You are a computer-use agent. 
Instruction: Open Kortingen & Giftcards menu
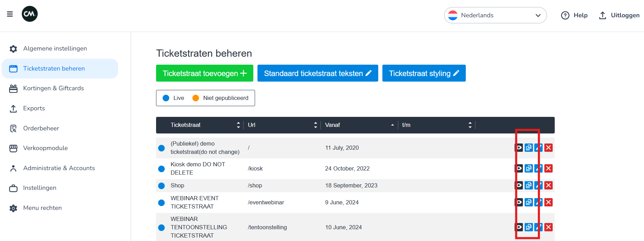coord(53,88)
